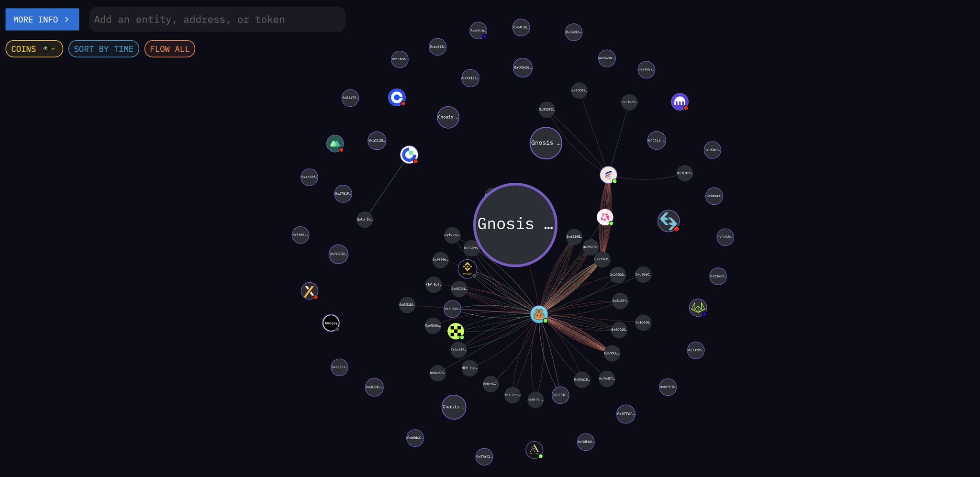Click the teal double-arrow logo node
Image resolution: width=980 pixels, height=477 pixels.
[668, 221]
